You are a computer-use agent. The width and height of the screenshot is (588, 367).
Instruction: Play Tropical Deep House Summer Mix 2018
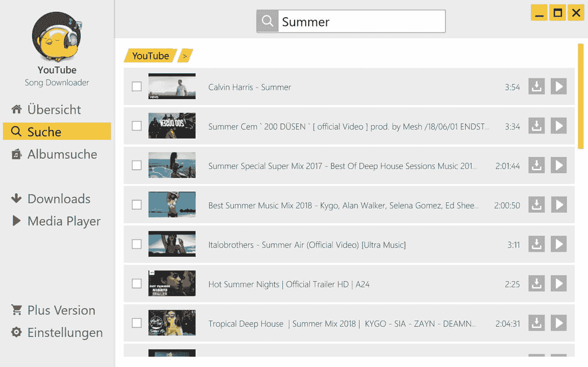pos(559,323)
